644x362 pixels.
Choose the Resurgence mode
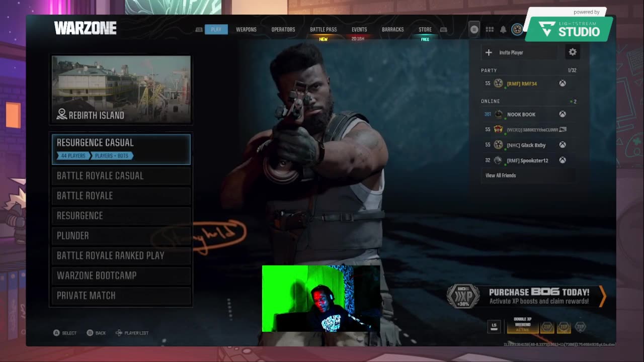coord(121,216)
